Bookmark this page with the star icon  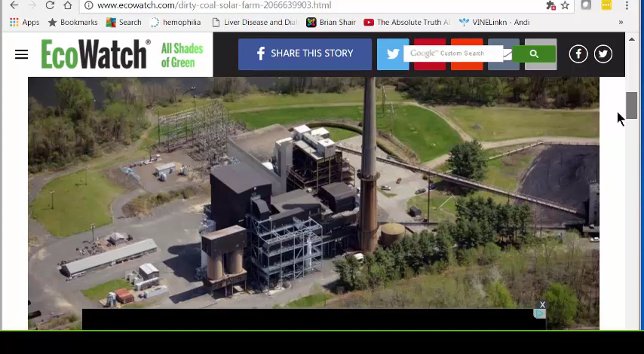(565, 5)
